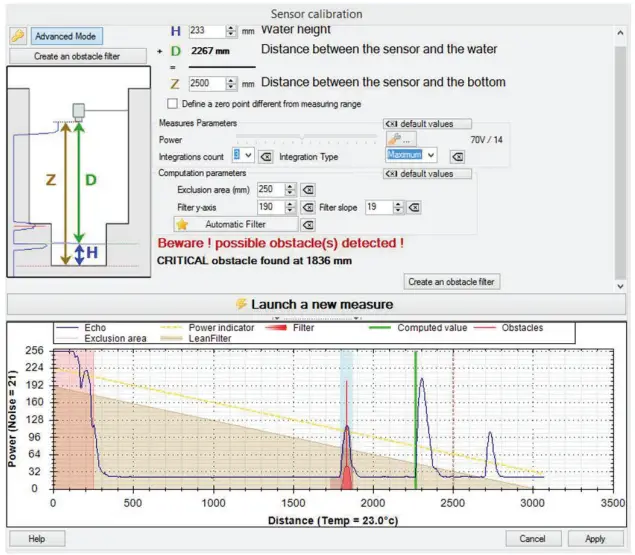The height and width of the screenshot is (555, 635).
Task: Click clear icon beside Automatic Filter button
Action: point(308,225)
